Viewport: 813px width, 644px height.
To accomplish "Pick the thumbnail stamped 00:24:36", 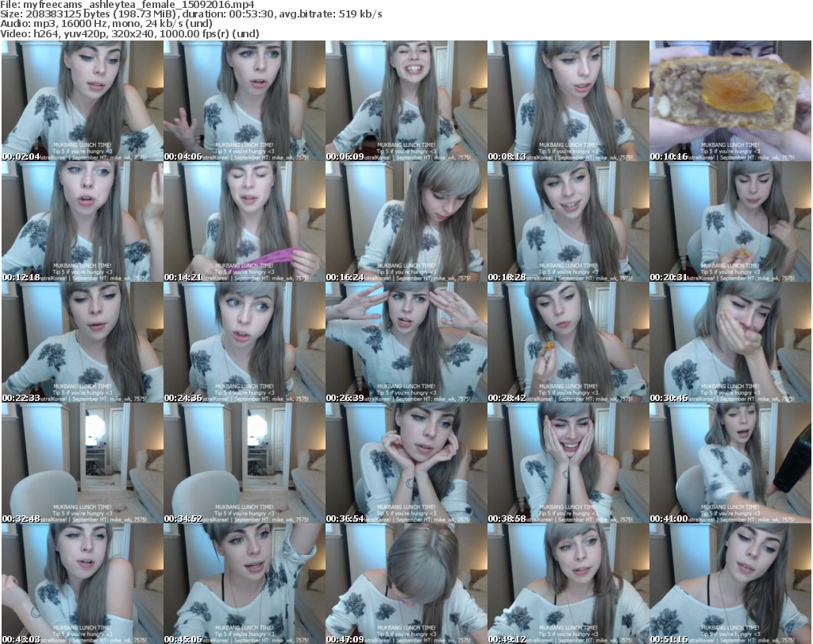I will pyautogui.click(x=245, y=343).
